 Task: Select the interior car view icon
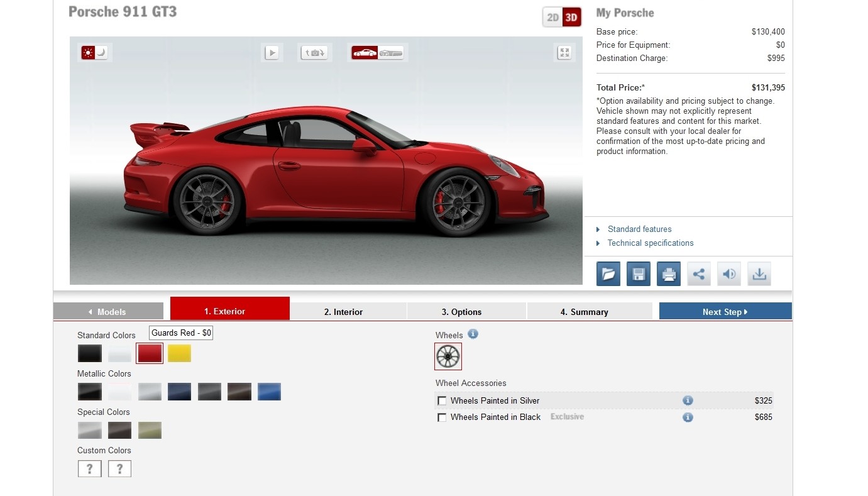coord(391,53)
